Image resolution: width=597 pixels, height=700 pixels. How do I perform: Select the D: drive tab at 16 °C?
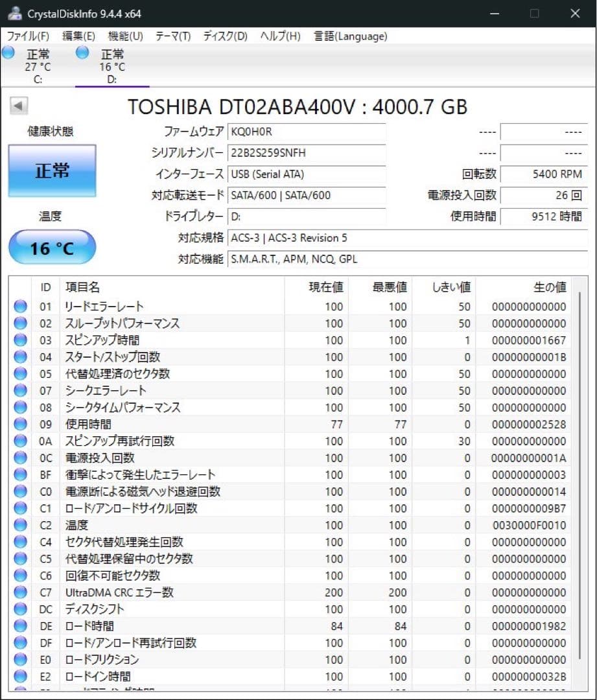[112, 65]
